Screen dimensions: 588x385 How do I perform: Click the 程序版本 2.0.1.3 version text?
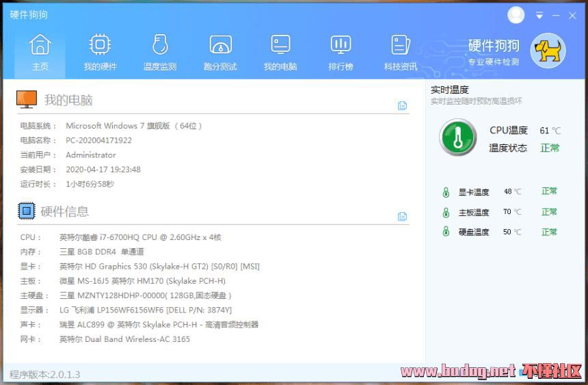[45, 374]
